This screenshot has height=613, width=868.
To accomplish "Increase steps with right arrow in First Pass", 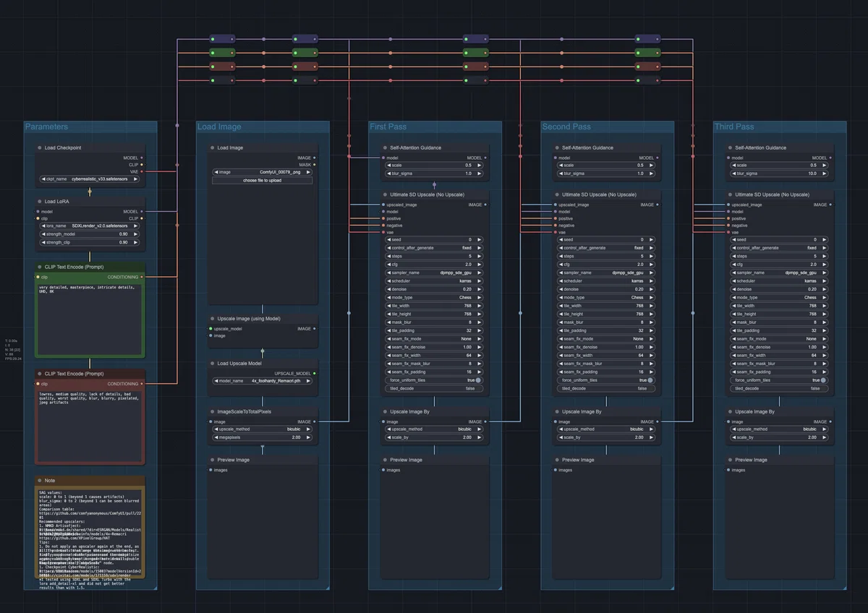I will [x=479, y=256].
